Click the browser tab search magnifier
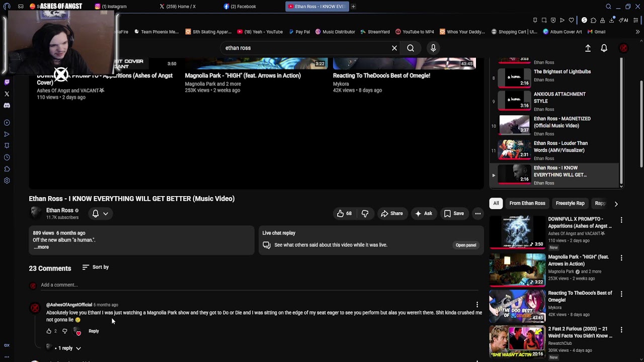 [x=608, y=7]
